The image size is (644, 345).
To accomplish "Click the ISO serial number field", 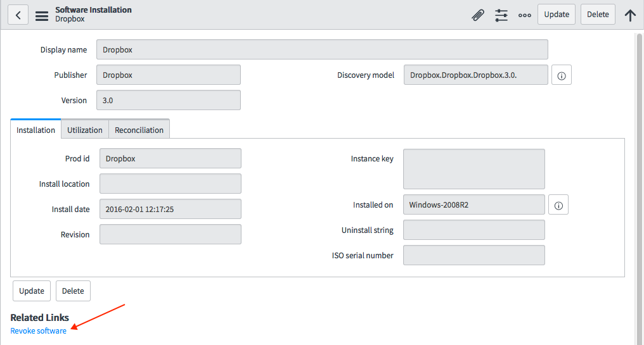I will tap(474, 255).
